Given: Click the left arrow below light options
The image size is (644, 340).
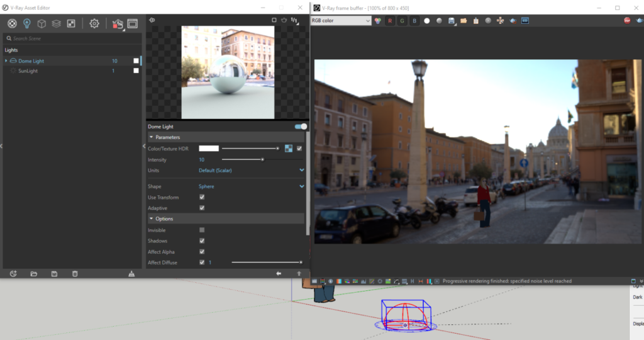Looking at the screenshot, I should 279,273.
